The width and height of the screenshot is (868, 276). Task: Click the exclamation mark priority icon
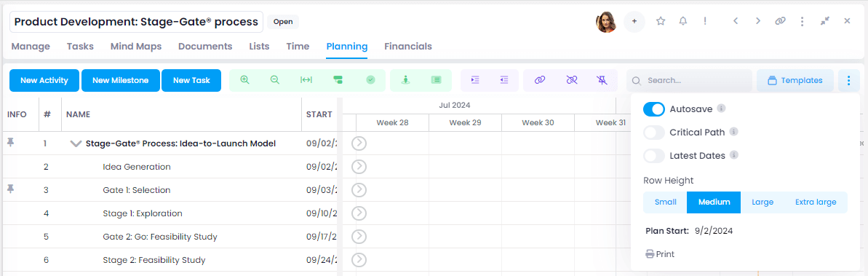coord(705,21)
